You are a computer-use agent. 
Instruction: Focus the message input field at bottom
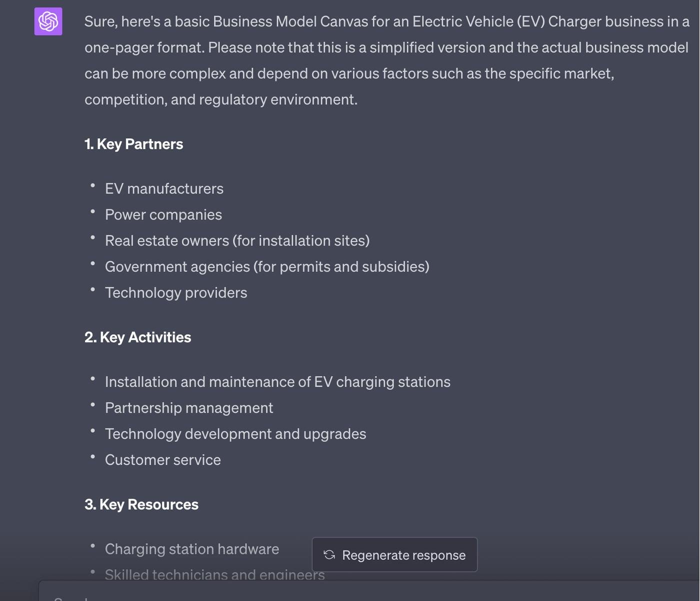coord(350,594)
